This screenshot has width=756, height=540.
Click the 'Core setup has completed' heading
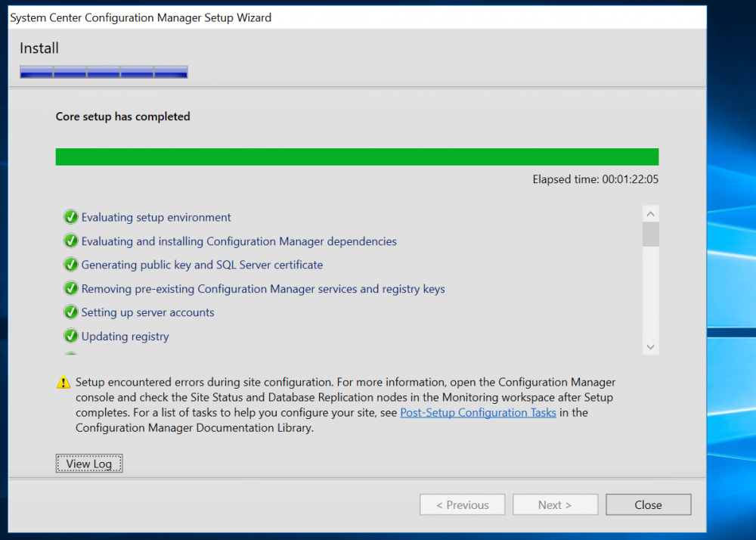pos(123,116)
